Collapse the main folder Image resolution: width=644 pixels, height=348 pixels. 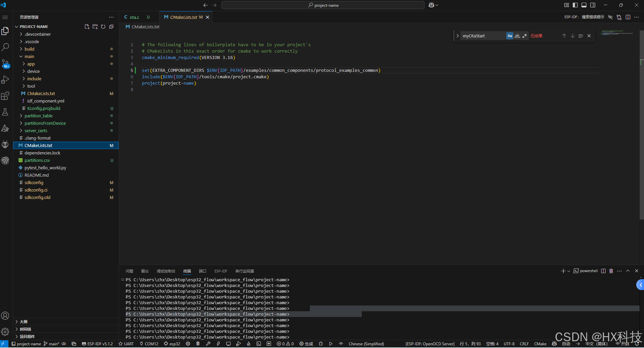coord(66,56)
